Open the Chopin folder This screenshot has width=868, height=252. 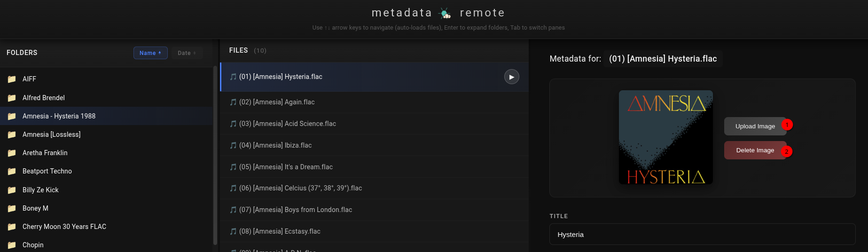[106, 245]
